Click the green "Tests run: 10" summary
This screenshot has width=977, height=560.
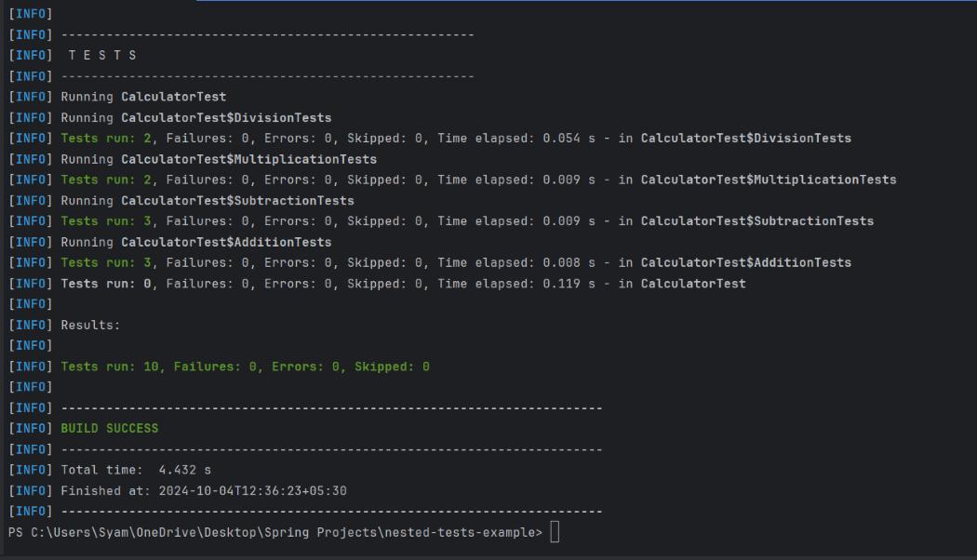[x=110, y=367]
